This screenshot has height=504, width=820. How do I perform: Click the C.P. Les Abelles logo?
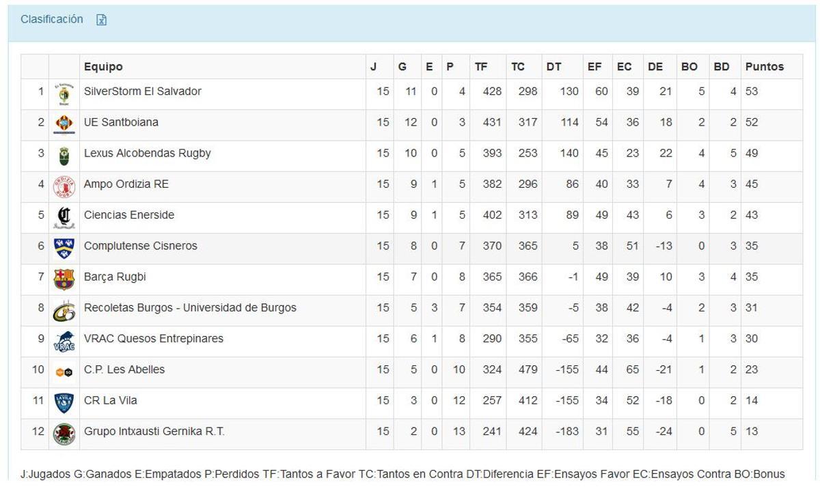[x=64, y=372]
